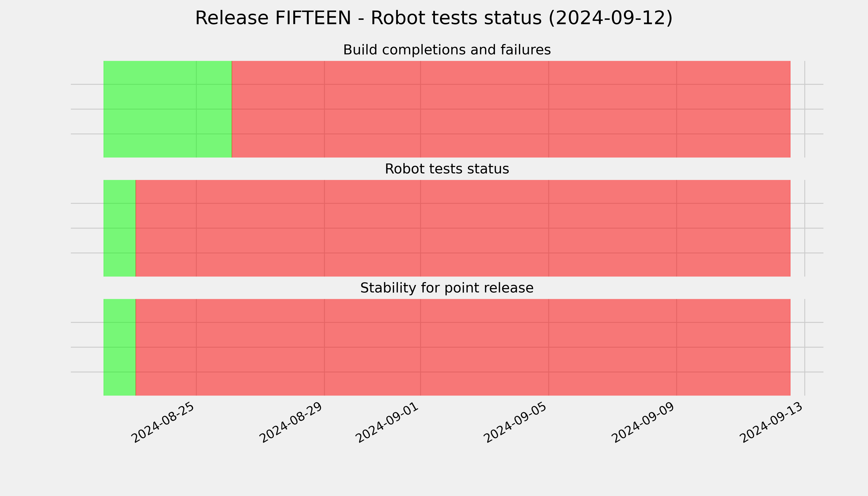Screen dimensions: 868x496
Task: Click the "Build completions and failures" subplot title
Action: pos(447,50)
